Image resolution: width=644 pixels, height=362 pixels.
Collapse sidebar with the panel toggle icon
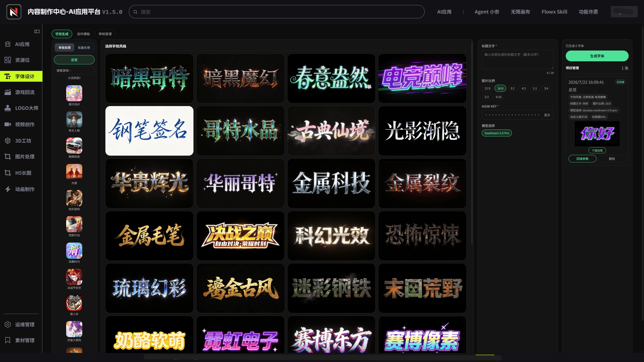[x=37, y=31]
